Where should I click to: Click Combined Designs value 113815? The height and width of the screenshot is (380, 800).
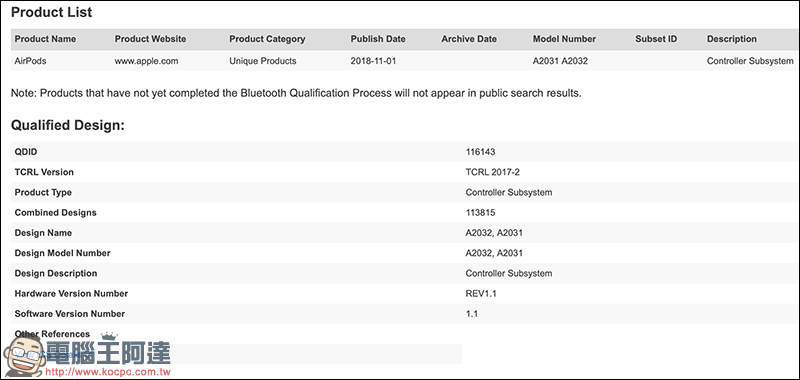(480, 213)
